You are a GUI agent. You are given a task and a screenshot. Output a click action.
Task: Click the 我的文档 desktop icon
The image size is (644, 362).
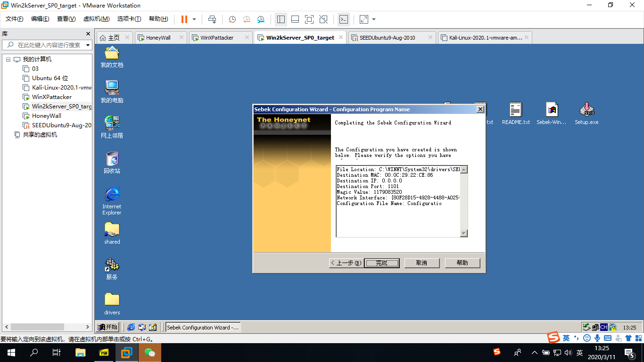(112, 57)
